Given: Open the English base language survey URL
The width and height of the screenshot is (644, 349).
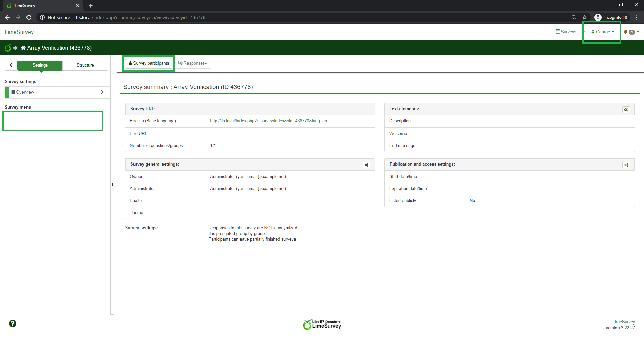Looking at the screenshot, I should point(268,121).
